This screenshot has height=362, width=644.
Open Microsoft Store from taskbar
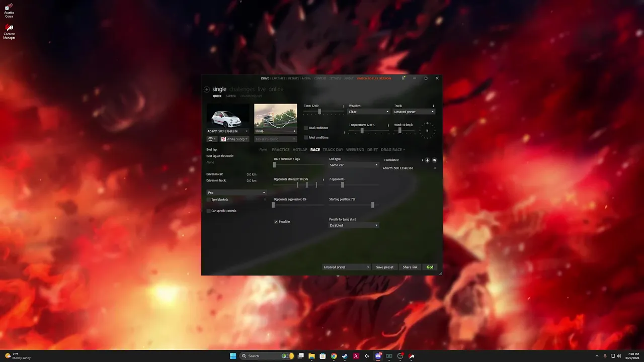coord(323,356)
